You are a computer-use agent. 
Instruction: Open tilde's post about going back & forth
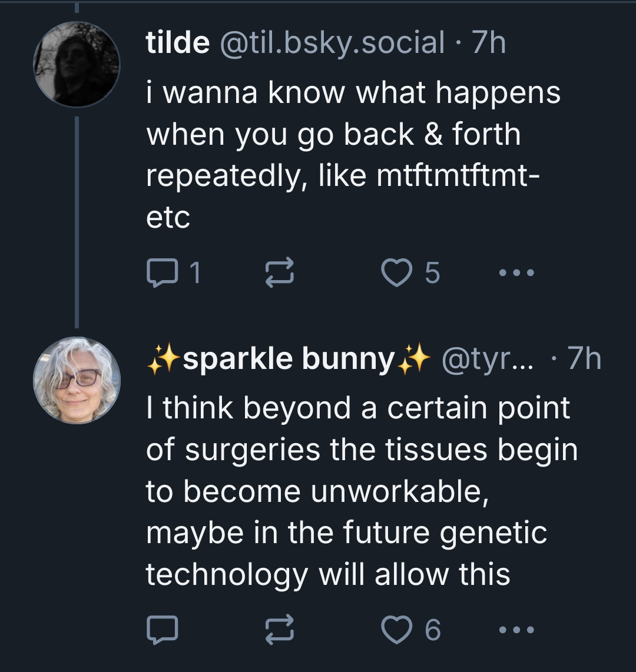(x=352, y=155)
